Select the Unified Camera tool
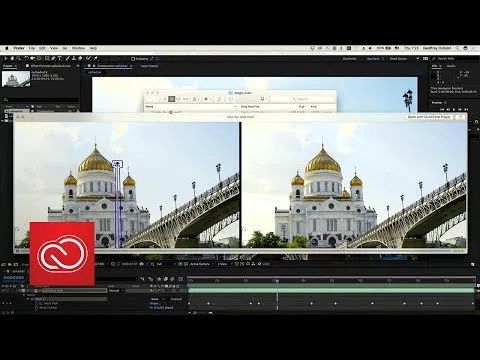The width and height of the screenshot is (480, 360). [33, 58]
